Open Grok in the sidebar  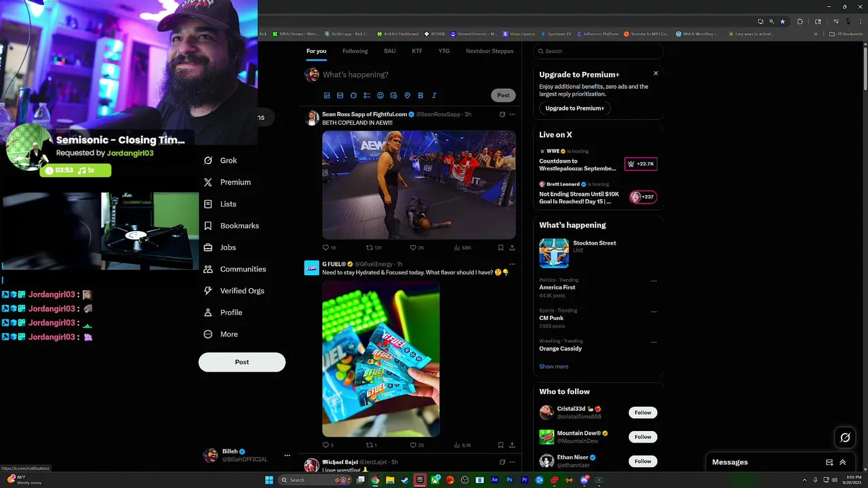tap(220, 161)
